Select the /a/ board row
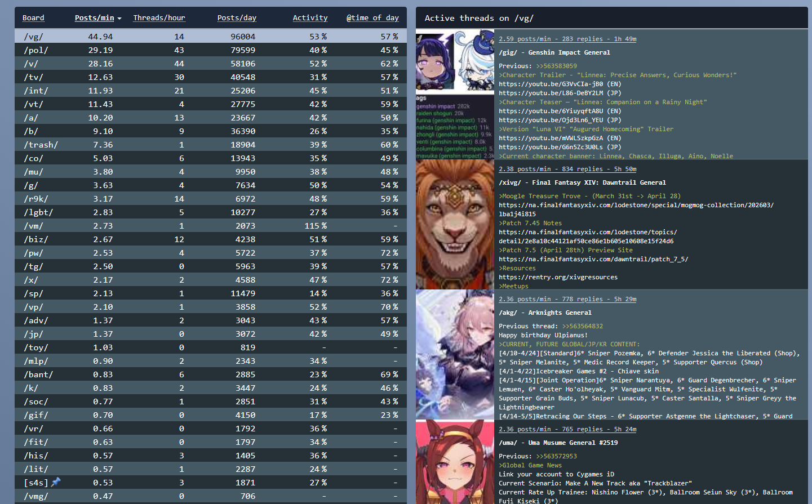Screen dimensions: 812x504 [211, 117]
